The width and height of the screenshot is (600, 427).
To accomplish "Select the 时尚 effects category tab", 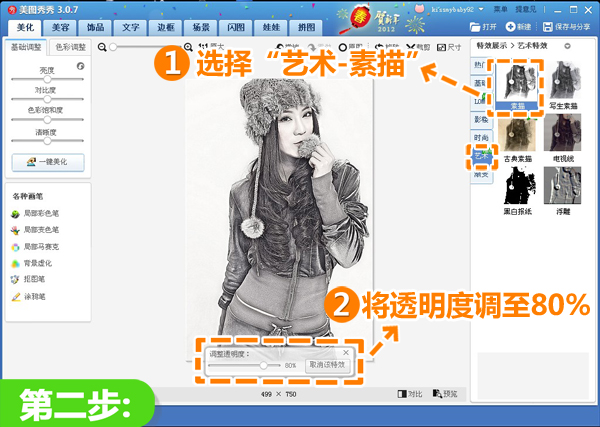I will (481, 138).
